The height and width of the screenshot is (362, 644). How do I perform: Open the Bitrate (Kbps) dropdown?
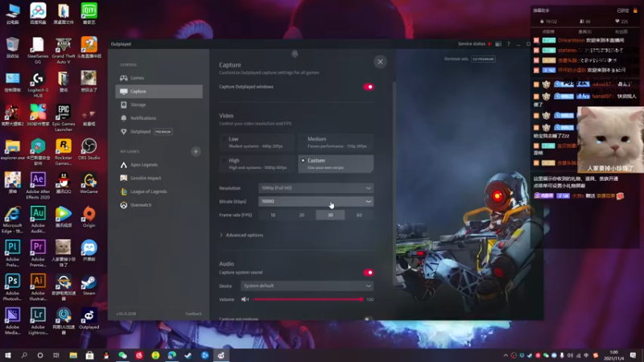tap(316, 202)
